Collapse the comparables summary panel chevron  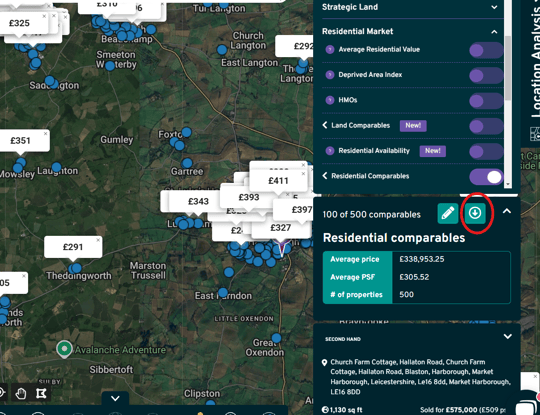(x=507, y=211)
